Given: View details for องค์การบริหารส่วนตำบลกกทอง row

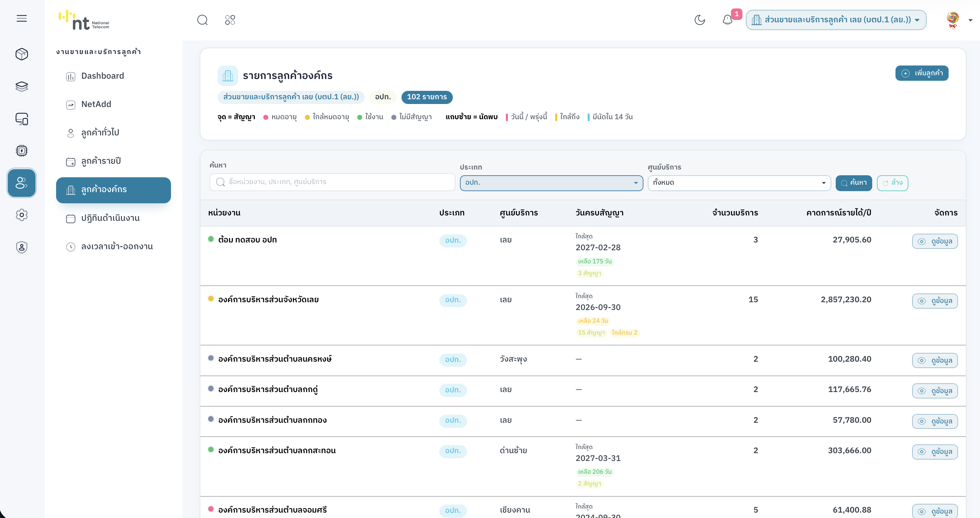Looking at the screenshot, I should 934,421.
